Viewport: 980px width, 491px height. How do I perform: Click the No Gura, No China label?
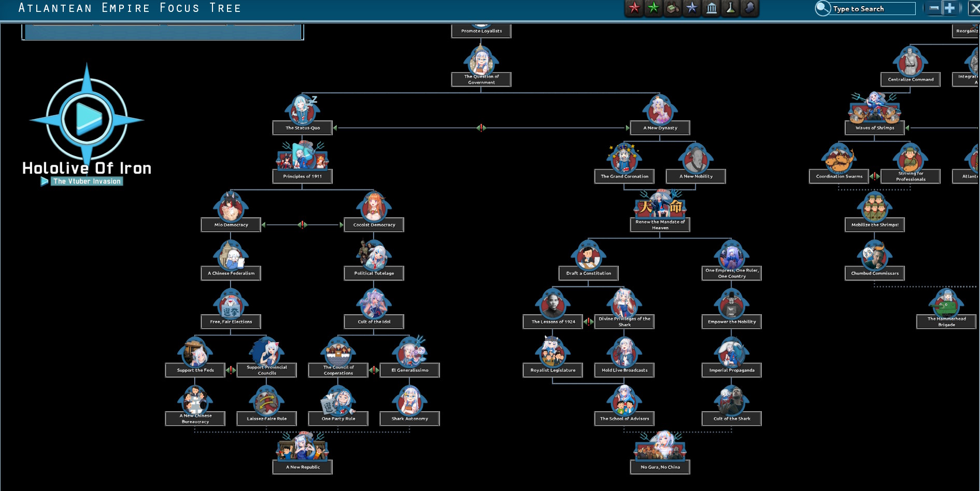tap(660, 467)
